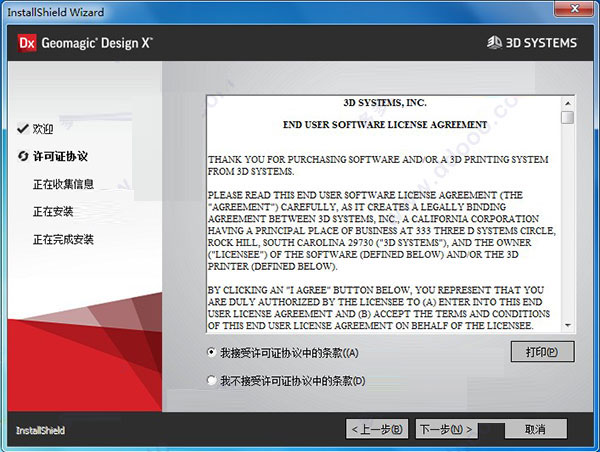The width and height of the screenshot is (600, 452).
Task: Select the accept license terms radio button
Action: pos(211,352)
